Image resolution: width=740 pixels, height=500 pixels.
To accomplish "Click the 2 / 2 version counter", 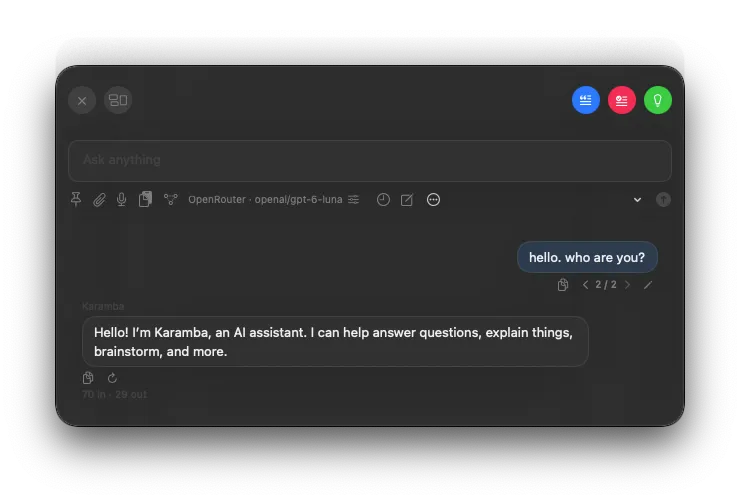I will click(606, 285).
